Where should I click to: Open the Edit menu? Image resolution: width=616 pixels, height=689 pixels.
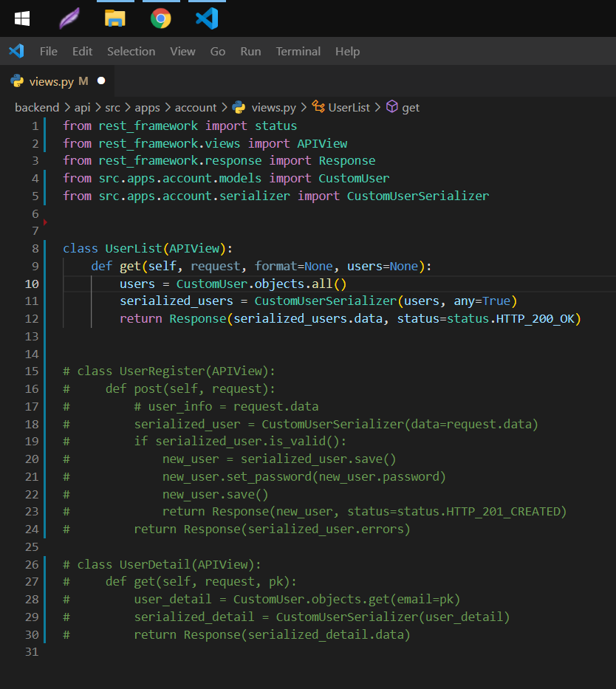(x=82, y=51)
